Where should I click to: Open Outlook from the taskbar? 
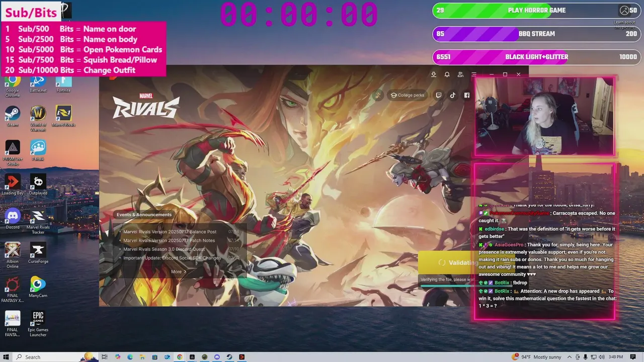(x=167, y=357)
